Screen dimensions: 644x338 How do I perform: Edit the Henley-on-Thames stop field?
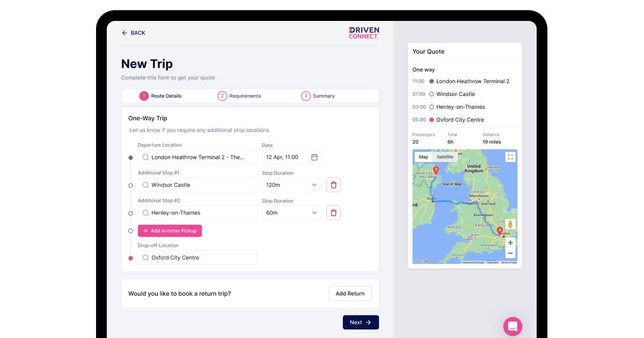point(197,213)
